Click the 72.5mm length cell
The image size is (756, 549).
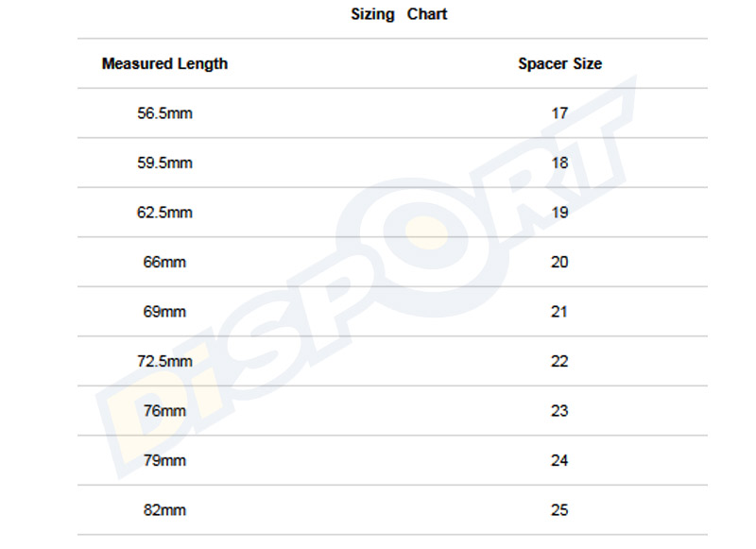pos(164,361)
